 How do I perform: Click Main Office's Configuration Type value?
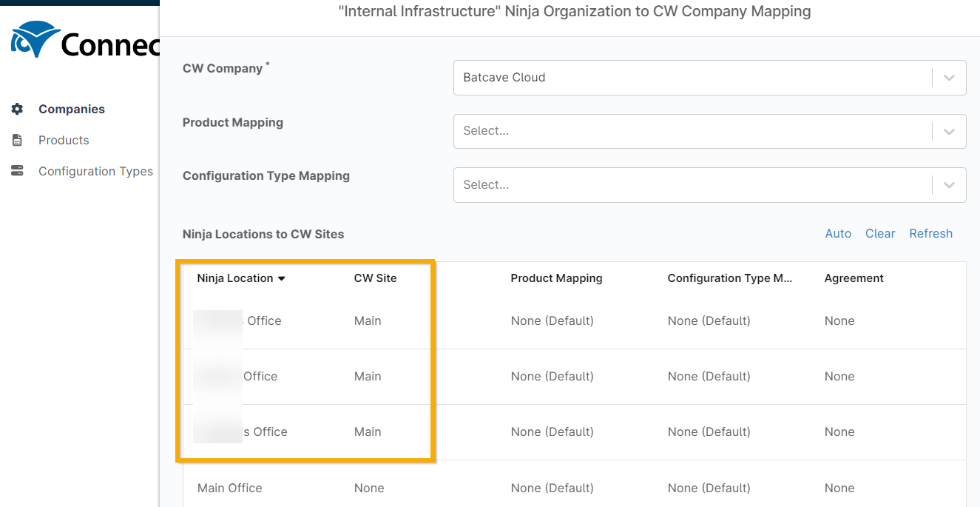tap(709, 488)
